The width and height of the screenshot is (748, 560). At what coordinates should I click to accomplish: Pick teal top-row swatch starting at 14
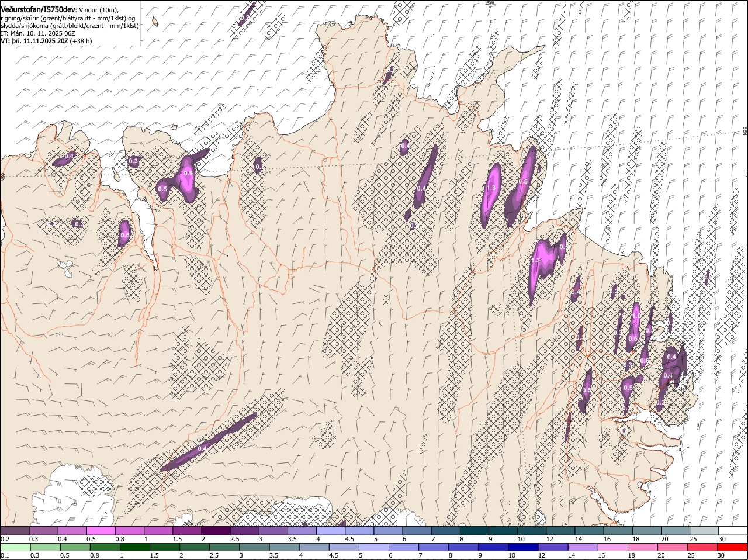tap(588, 530)
